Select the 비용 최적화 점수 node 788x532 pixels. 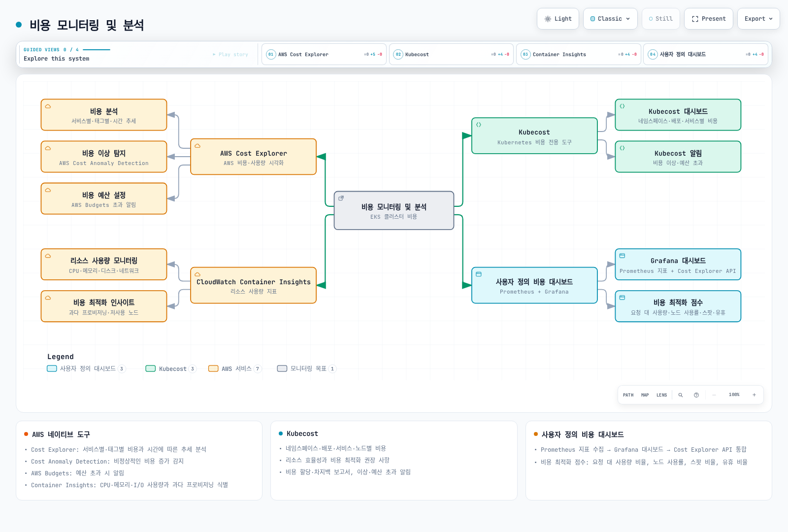(x=678, y=306)
